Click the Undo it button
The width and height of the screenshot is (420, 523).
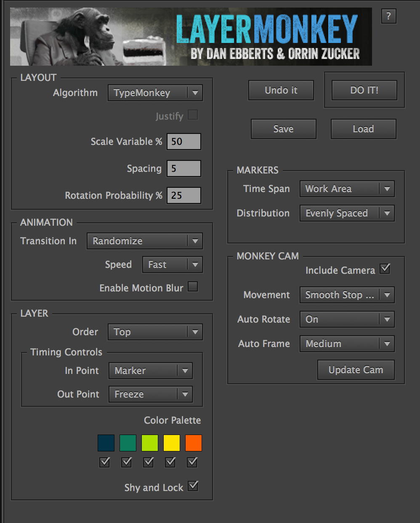(x=281, y=90)
